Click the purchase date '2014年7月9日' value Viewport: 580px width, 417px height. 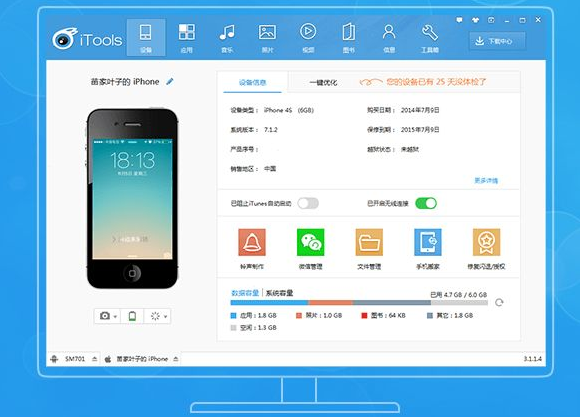pyautogui.click(x=420, y=110)
